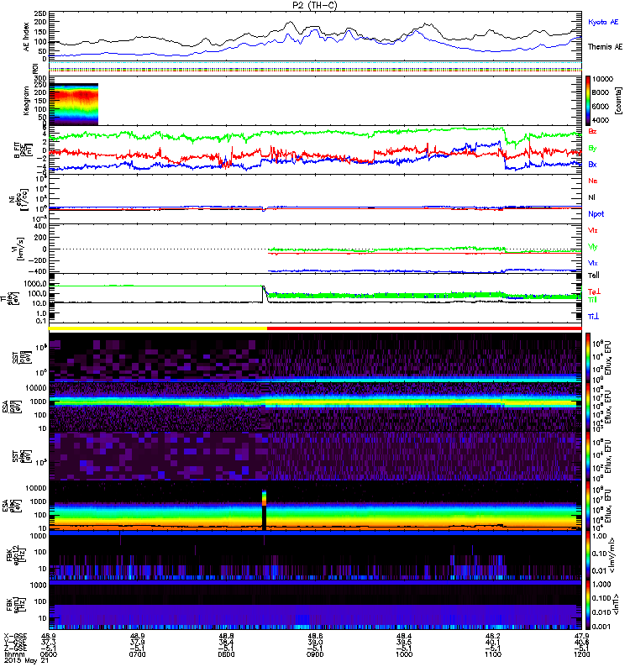
Task: Select the Kyoto AE legend label
Action: 603,22
